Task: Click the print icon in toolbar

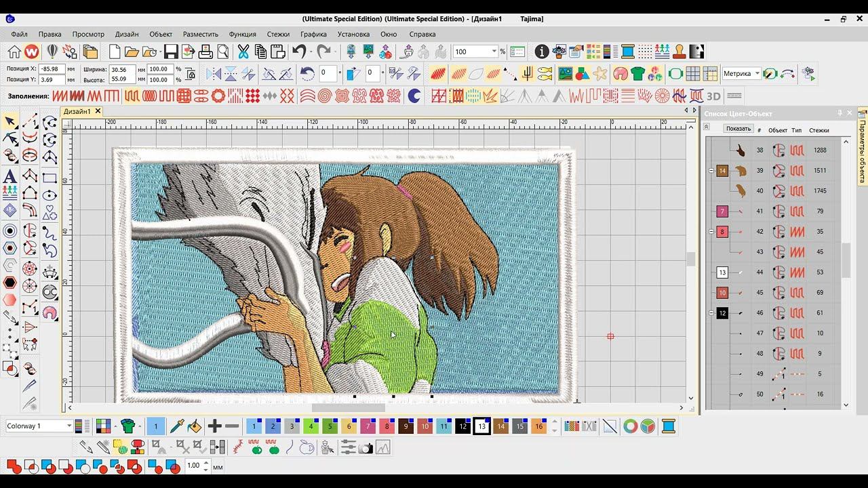Action: pos(205,52)
